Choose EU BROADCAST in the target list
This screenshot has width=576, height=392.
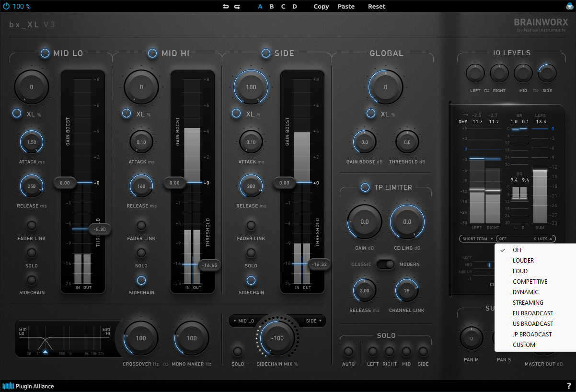point(532,313)
